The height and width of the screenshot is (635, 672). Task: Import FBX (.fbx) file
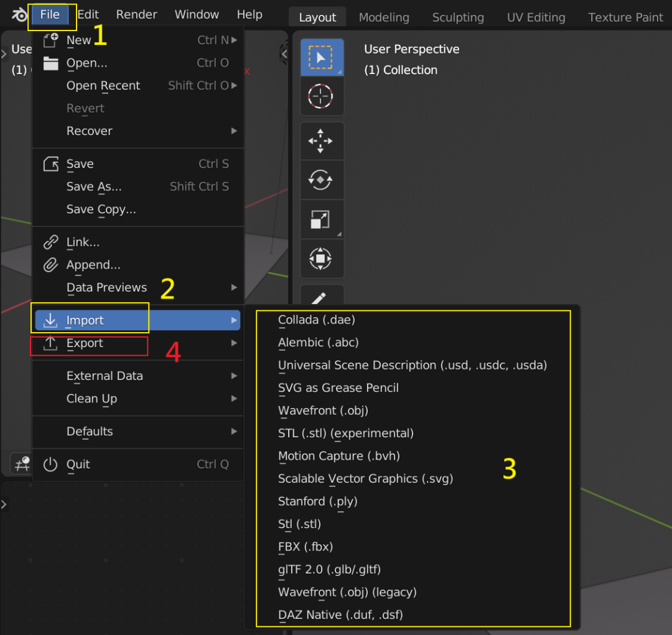[414, 547]
